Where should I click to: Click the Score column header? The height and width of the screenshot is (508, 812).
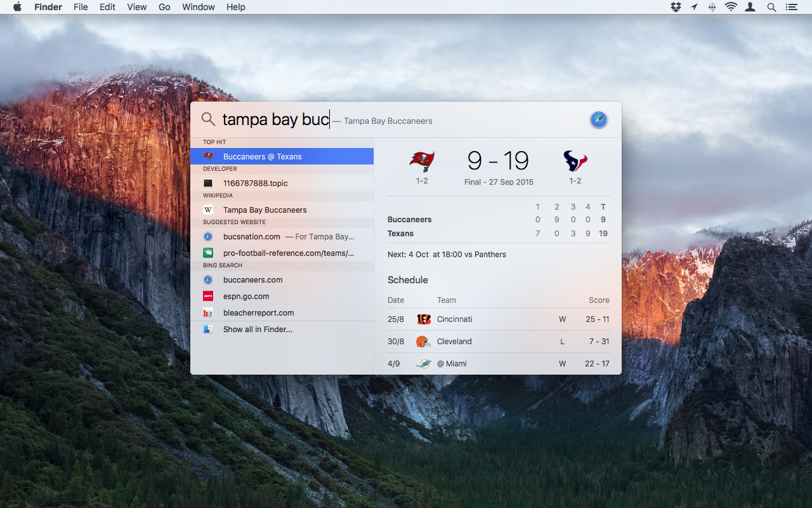[x=599, y=300]
